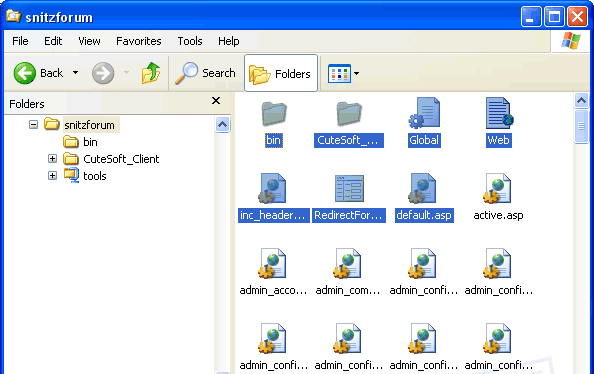Select snitzforum in the folder tree
This screenshot has height=374, width=594.
tap(89, 125)
